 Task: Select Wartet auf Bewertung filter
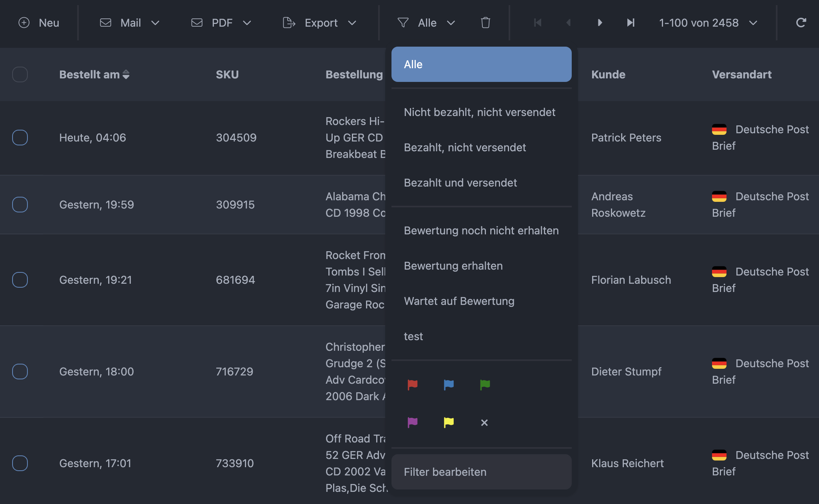coord(482,301)
